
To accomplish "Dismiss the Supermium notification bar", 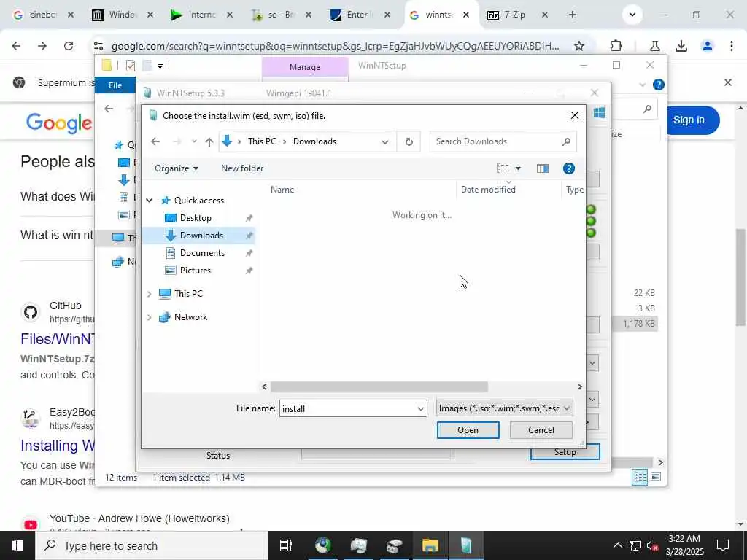I will pyautogui.click(x=727, y=82).
